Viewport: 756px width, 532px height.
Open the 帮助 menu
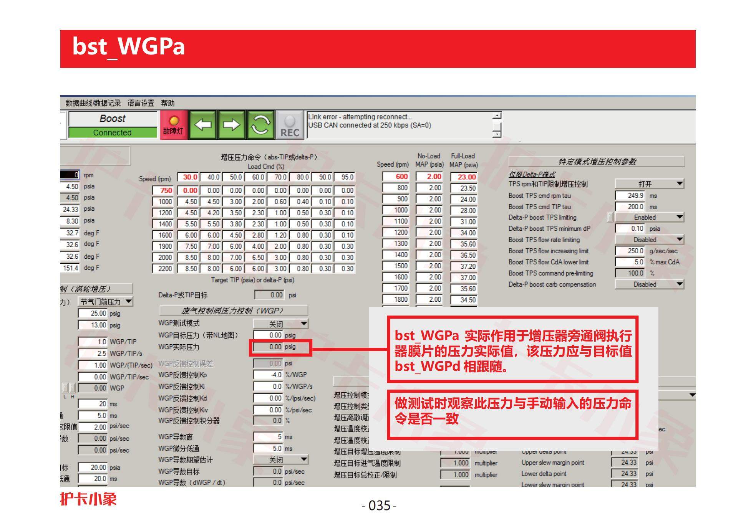[x=167, y=103]
